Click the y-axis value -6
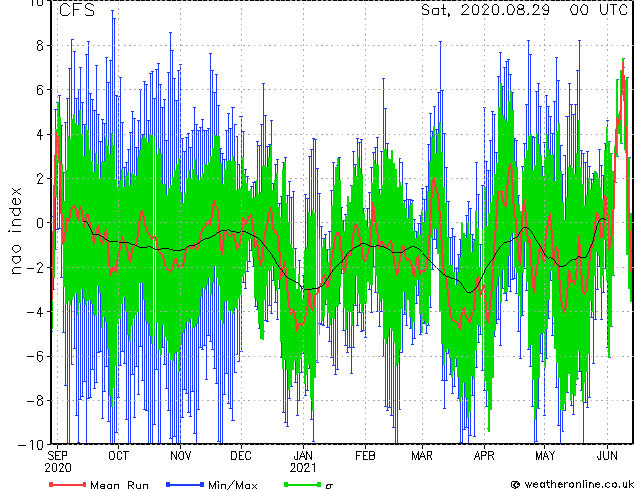 pyautogui.click(x=35, y=356)
